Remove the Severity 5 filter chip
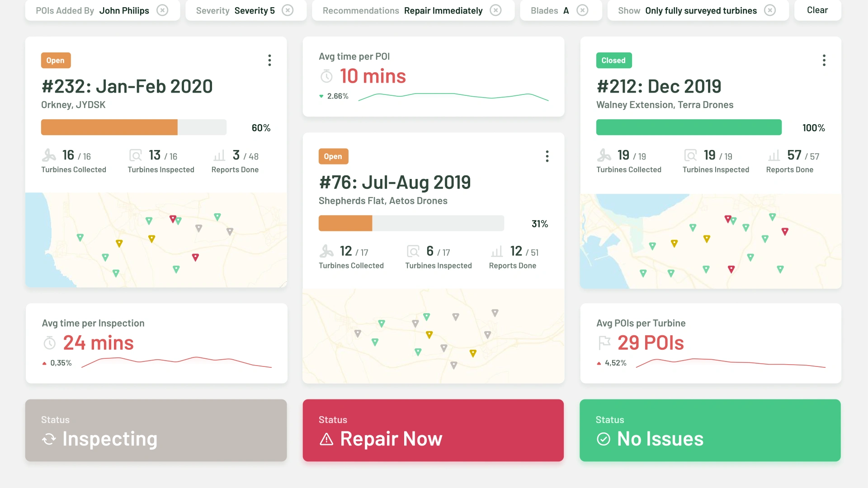 click(x=288, y=10)
